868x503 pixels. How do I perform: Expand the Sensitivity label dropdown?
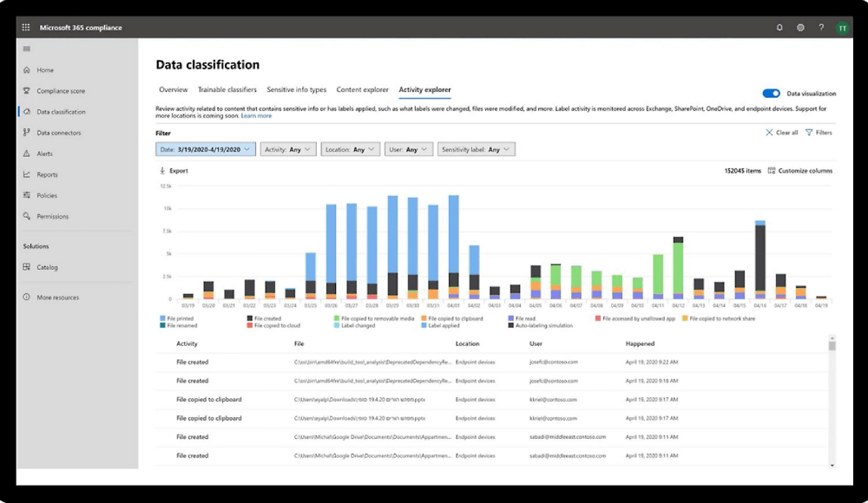476,149
